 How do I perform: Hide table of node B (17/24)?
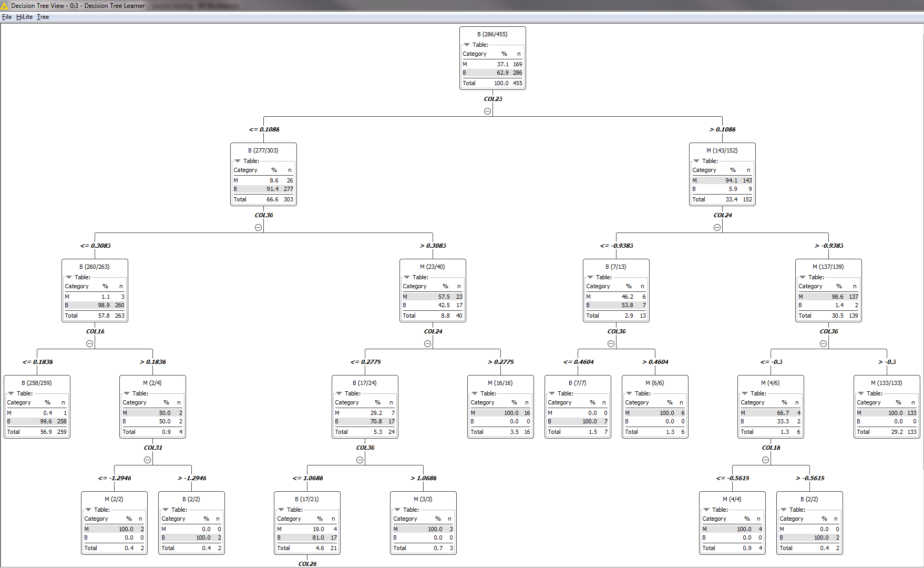(339, 393)
